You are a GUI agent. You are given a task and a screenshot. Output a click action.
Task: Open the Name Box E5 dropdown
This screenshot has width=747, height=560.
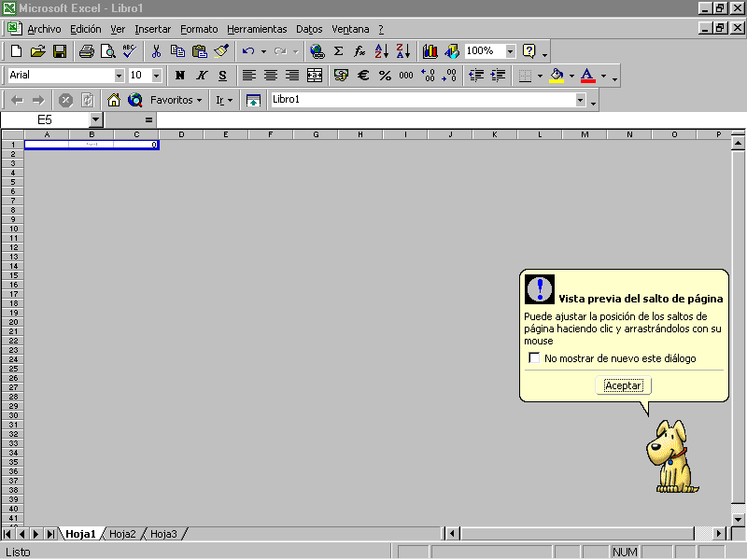coord(96,120)
